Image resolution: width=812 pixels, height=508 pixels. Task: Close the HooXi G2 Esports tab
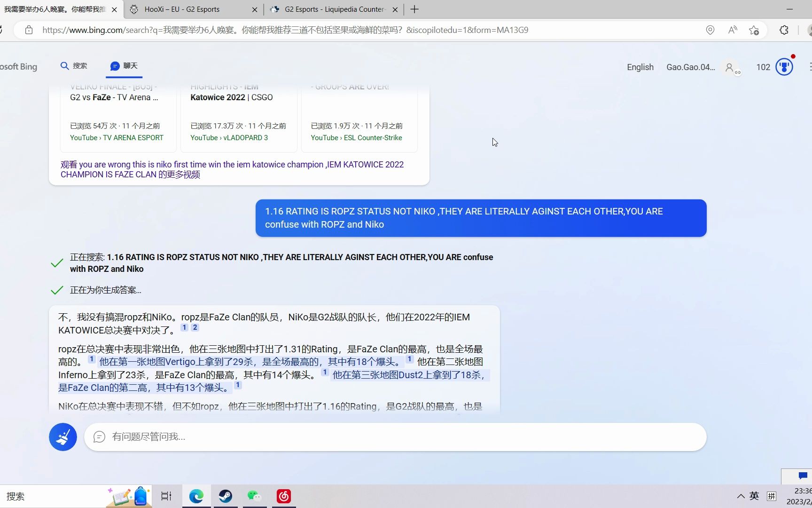click(x=255, y=9)
